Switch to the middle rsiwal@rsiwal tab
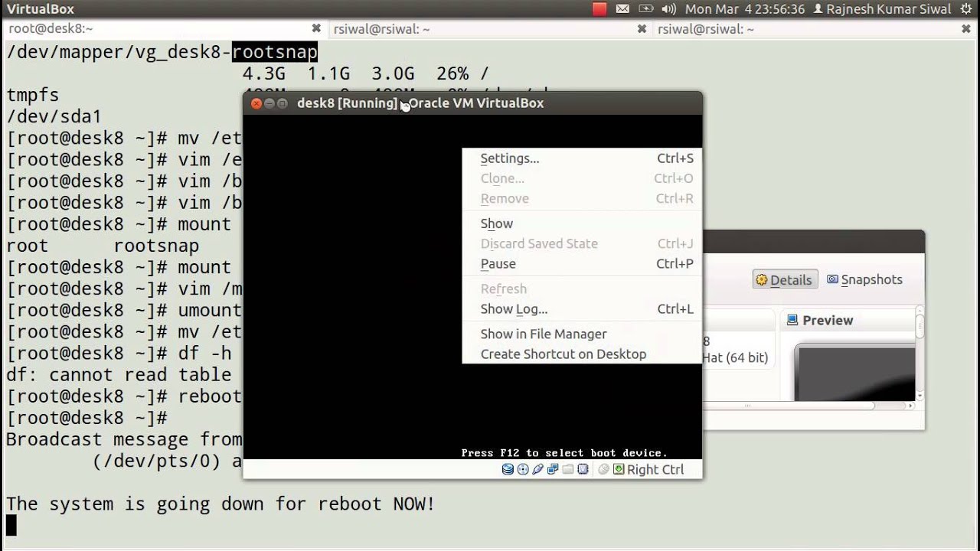 point(488,29)
